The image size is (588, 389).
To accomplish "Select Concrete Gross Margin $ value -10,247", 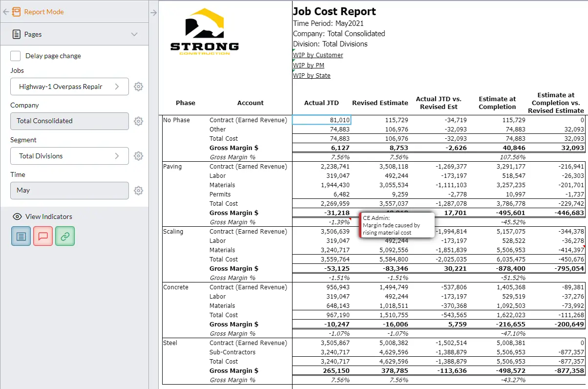I will pos(321,324).
